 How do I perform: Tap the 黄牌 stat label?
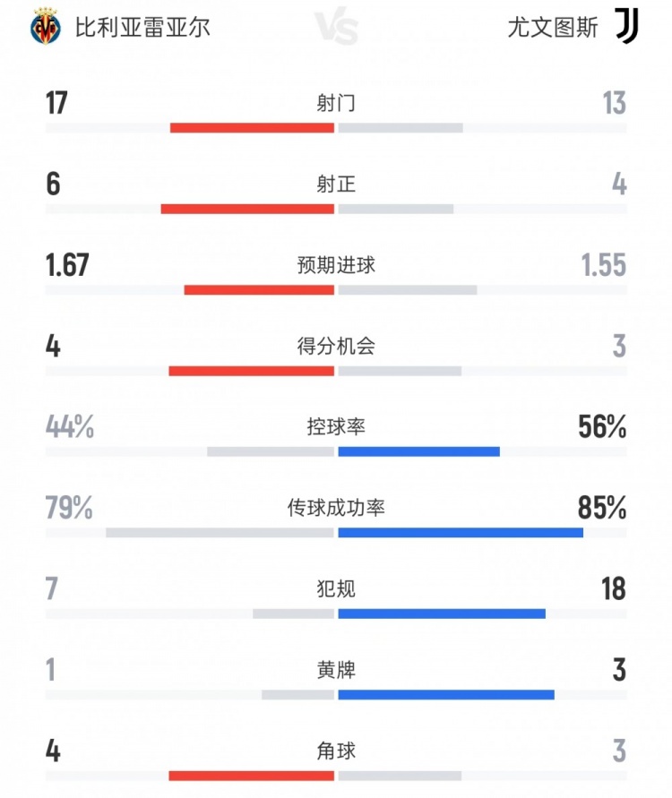pyautogui.click(x=336, y=670)
